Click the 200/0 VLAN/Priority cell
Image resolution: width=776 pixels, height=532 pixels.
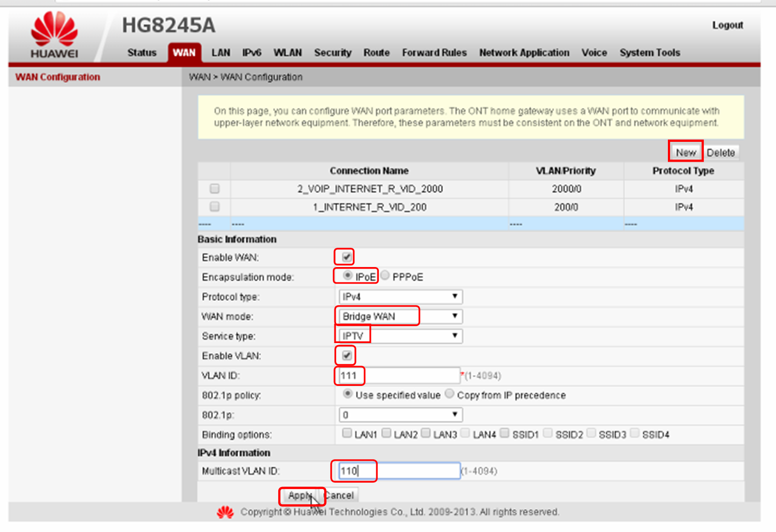pyautogui.click(x=566, y=207)
